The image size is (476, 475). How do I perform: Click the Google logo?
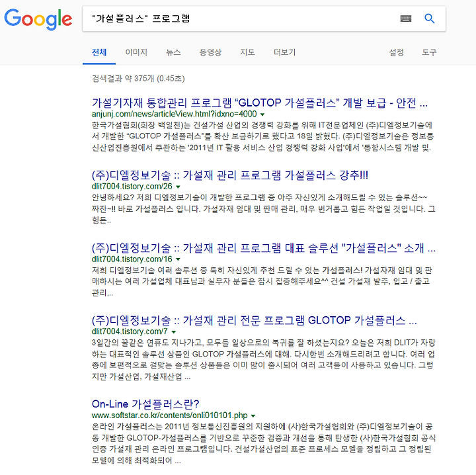[x=38, y=19]
